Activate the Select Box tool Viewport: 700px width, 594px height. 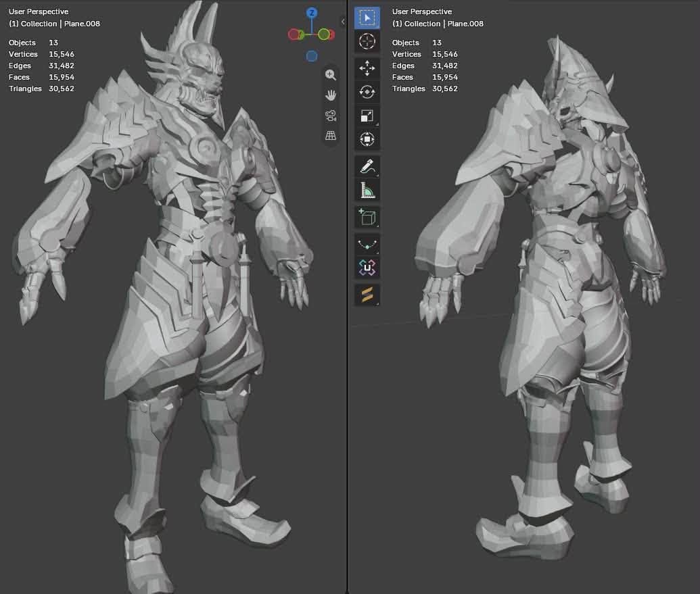coord(367,18)
